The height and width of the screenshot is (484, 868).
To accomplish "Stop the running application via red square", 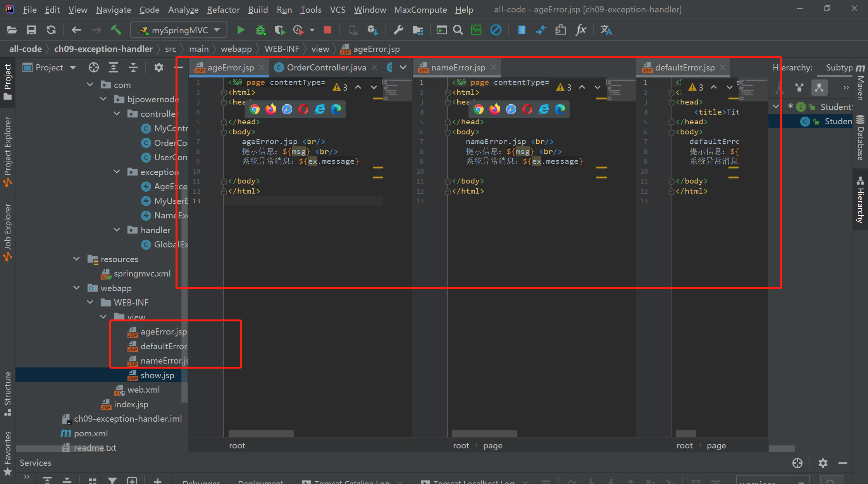I will coord(327,30).
